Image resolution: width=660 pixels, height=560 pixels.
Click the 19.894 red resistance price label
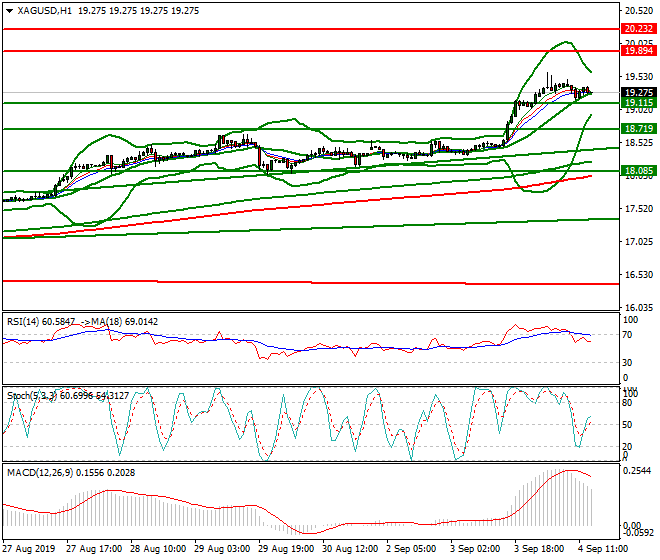(x=639, y=51)
